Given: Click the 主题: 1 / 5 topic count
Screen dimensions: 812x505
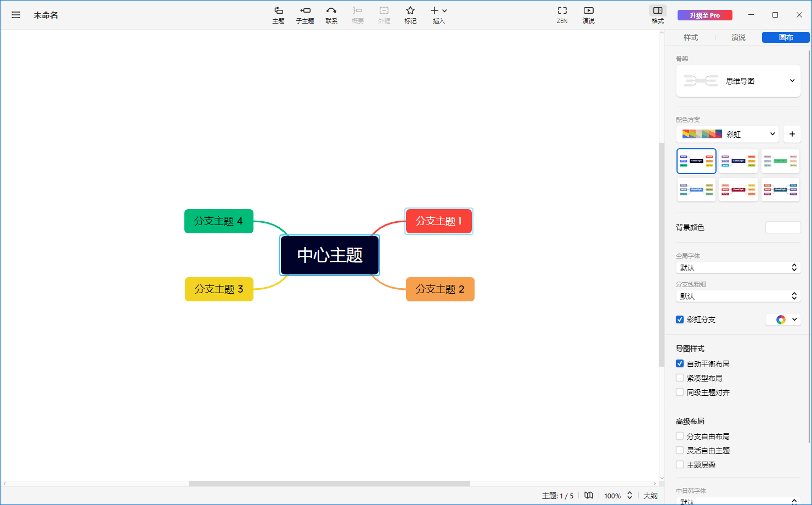Looking at the screenshot, I should pos(557,496).
